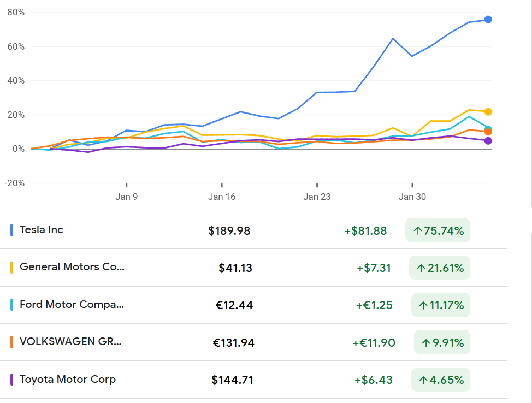Open Ford Motor Compa... stock row
The height and width of the screenshot is (403, 532).
(253, 305)
